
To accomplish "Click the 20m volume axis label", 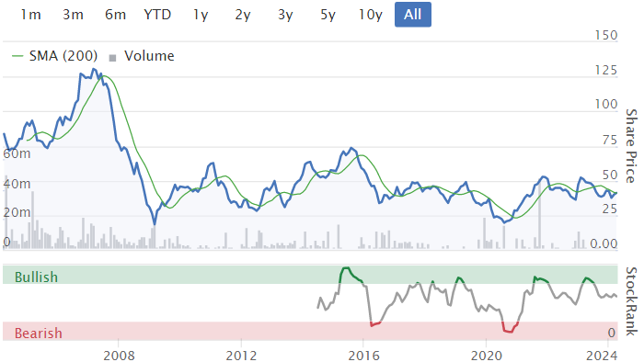I will click(x=17, y=212).
